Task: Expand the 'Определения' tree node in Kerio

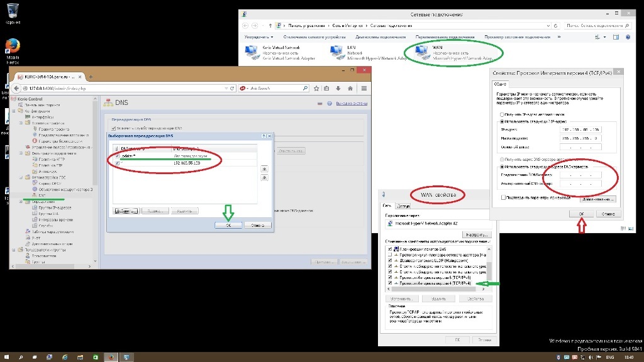Action: [x=19, y=202]
